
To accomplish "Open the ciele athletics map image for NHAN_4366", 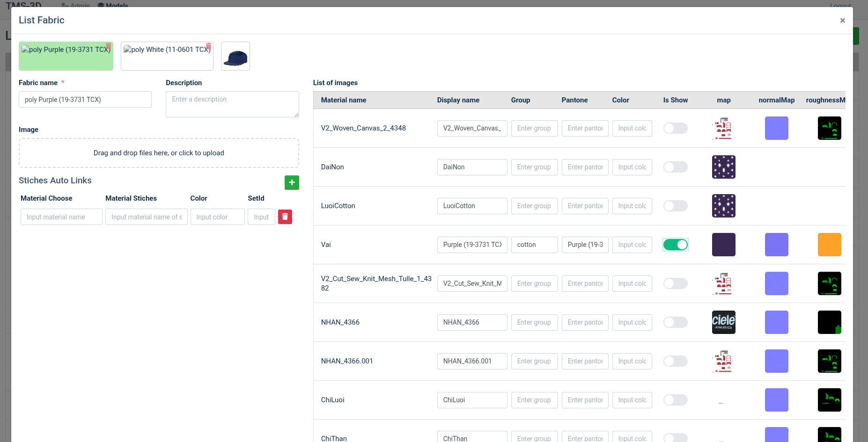I will point(723,322).
